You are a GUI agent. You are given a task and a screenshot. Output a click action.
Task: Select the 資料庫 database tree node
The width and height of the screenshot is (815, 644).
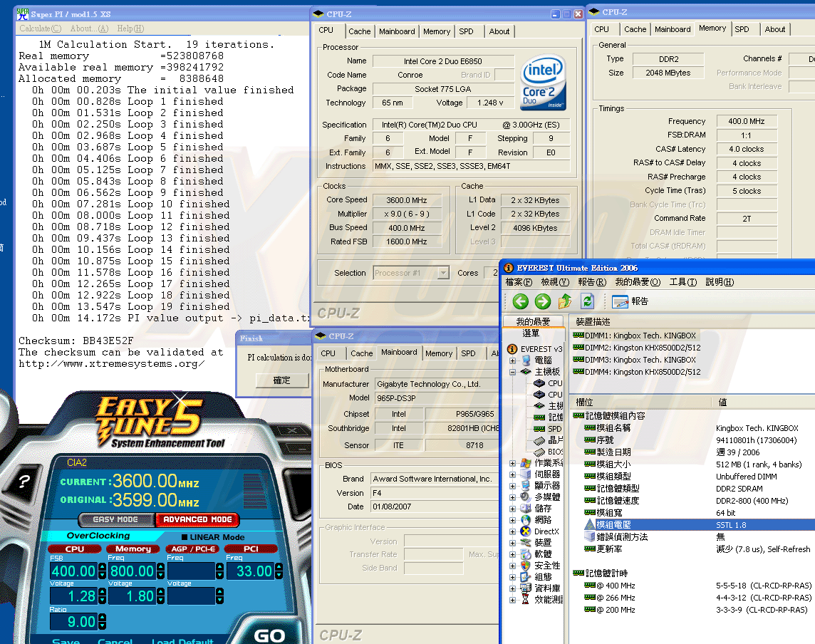[541, 588]
